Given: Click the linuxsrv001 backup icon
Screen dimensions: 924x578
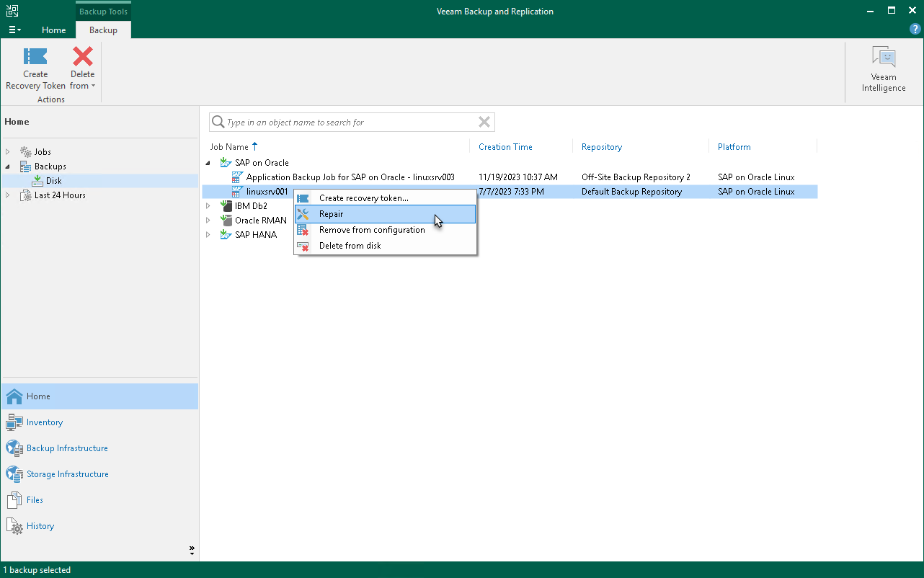Looking at the screenshot, I should pos(237,192).
